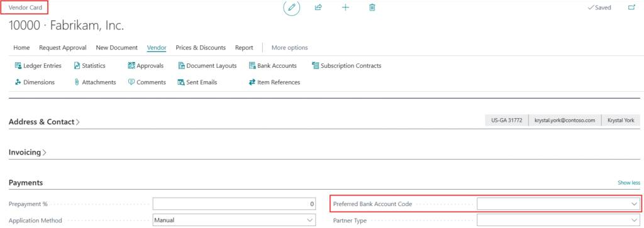Viewport: 644px width, 228px height.
Task: Click the Share icon
Action: coord(318,8)
